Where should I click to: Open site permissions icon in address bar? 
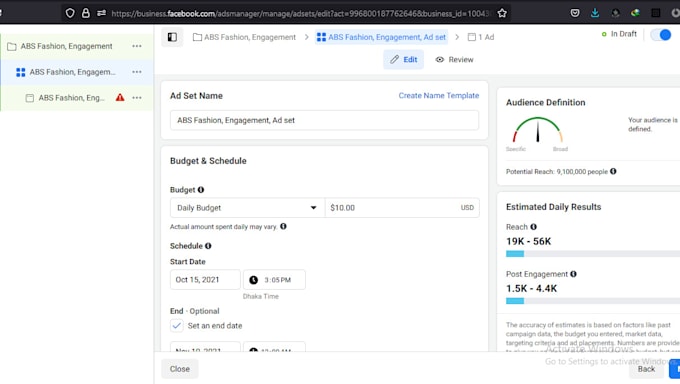(101, 13)
